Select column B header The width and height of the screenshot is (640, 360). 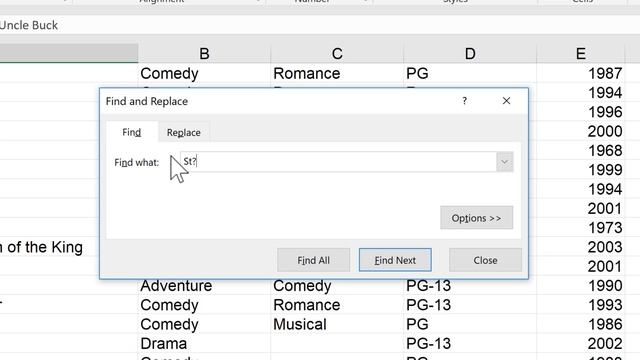click(204, 53)
